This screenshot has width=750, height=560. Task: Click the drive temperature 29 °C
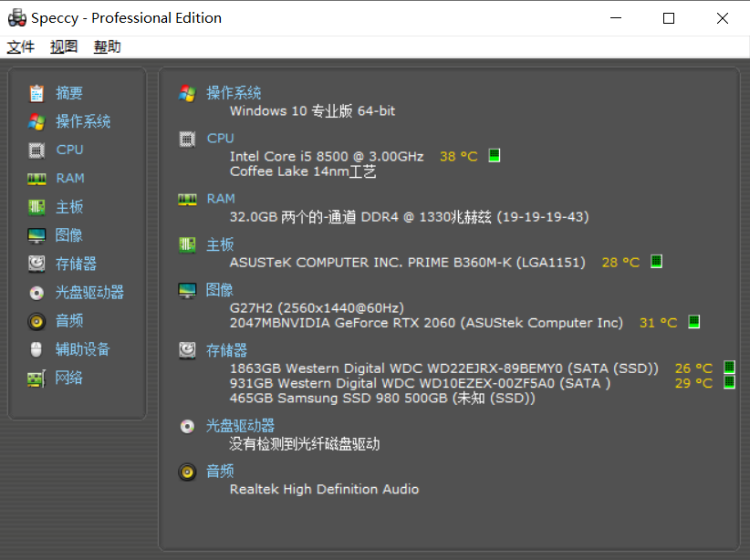(694, 383)
